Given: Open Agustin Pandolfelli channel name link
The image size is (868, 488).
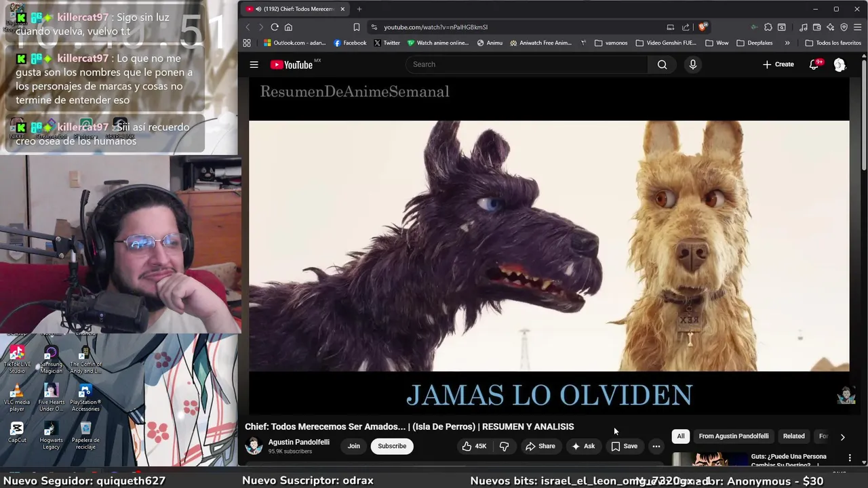Looking at the screenshot, I should 299,442.
